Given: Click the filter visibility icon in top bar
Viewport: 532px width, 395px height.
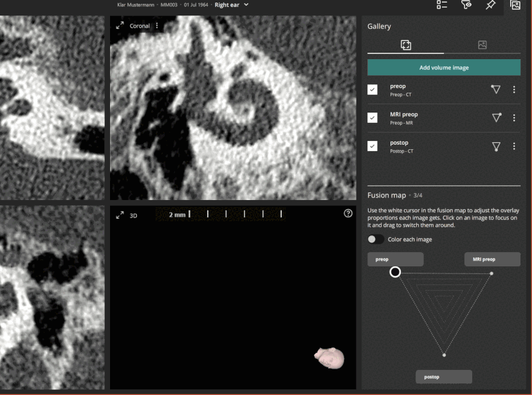Looking at the screenshot, I should coord(466,5).
